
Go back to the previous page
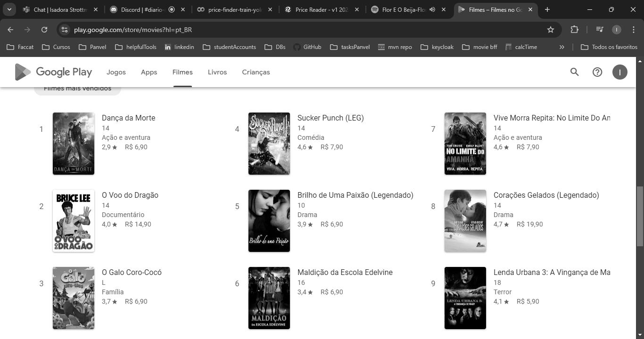point(10,30)
